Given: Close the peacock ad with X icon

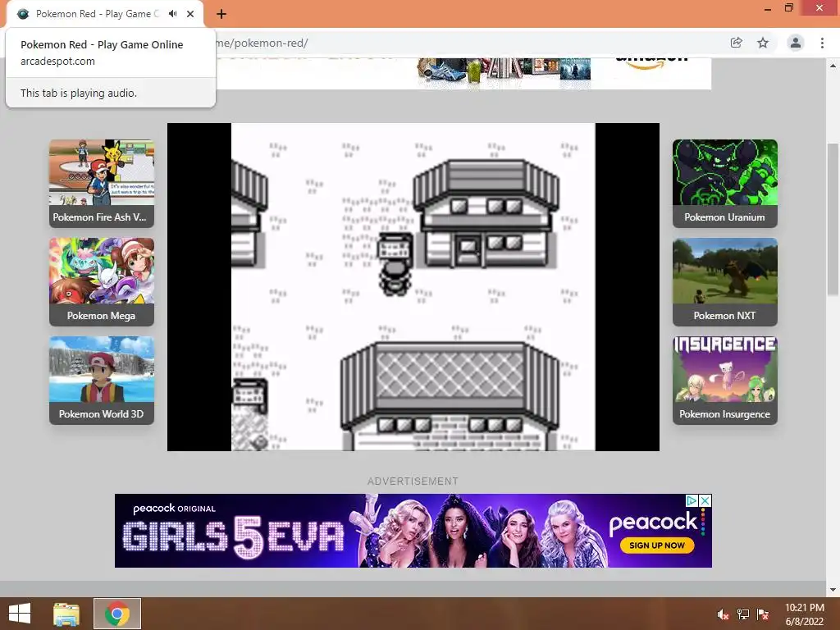Looking at the screenshot, I should pyautogui.click(x=705, y=500).
